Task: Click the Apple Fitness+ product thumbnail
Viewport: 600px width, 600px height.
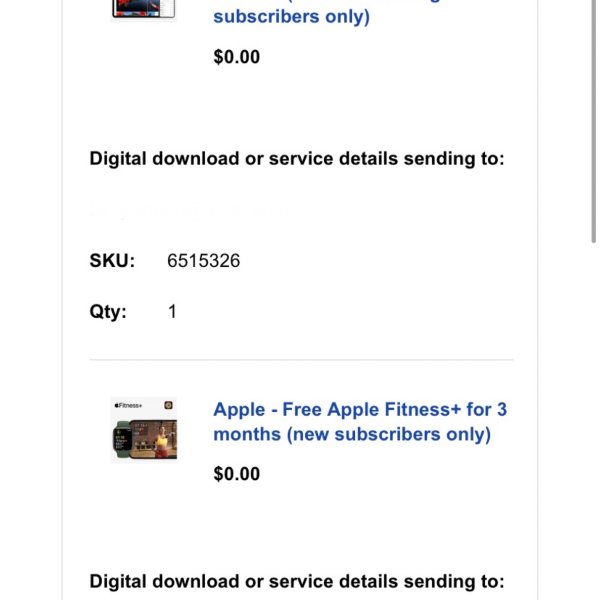Action: [144, 430]
